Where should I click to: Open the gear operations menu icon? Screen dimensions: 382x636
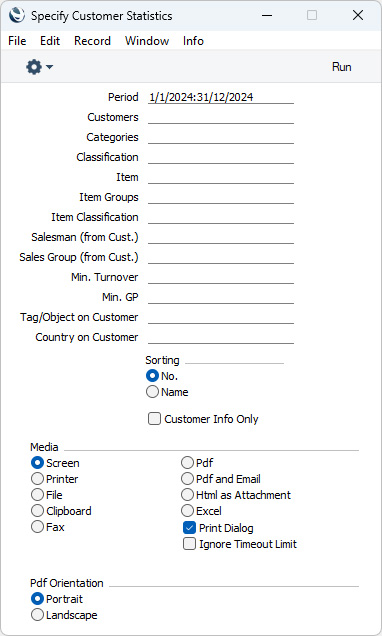point(34,67)
